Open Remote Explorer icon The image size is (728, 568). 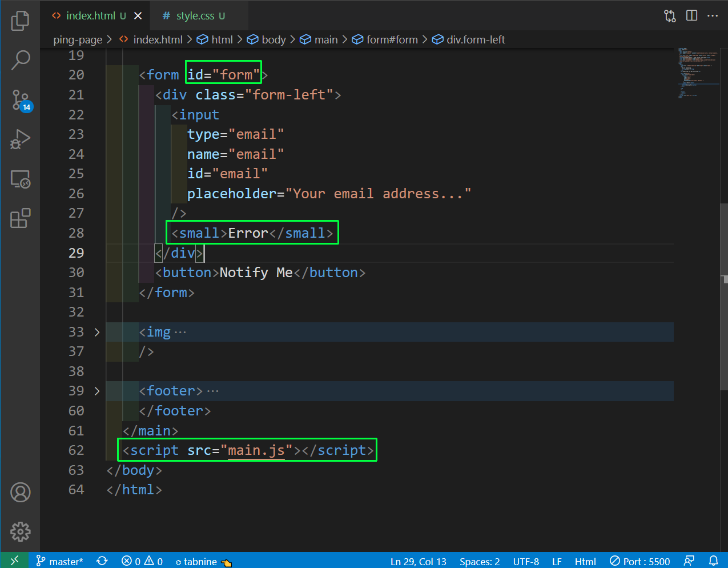tap(20, 179)
